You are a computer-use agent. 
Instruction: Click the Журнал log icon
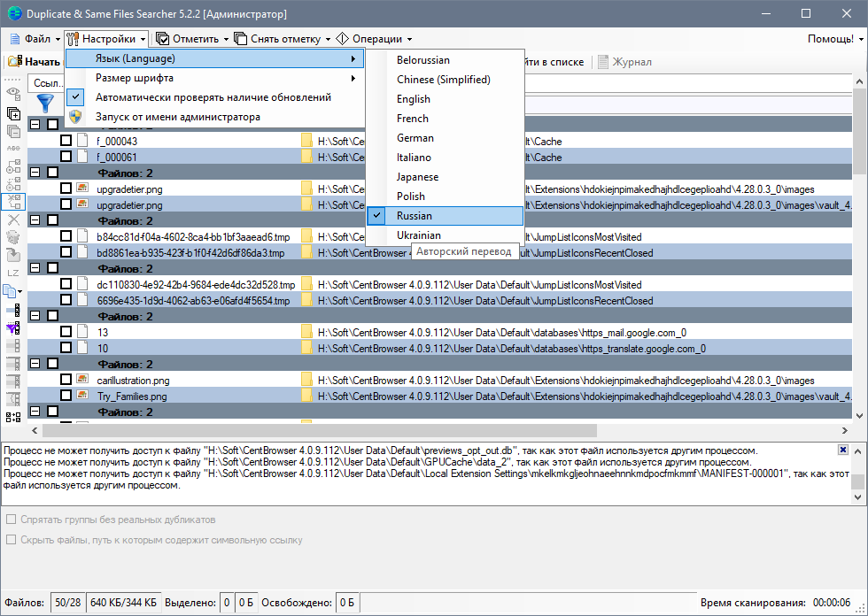point(603,62)
